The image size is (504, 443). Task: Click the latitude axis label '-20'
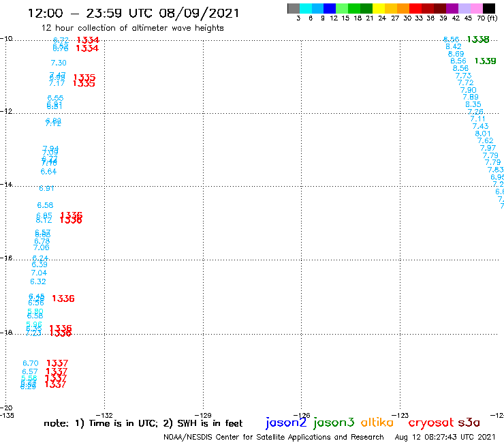(x=6, y=408)
